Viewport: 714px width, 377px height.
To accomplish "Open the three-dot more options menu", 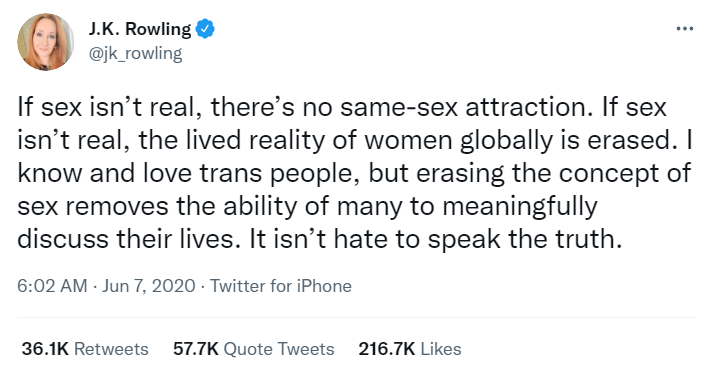I will tap(684, 29).
